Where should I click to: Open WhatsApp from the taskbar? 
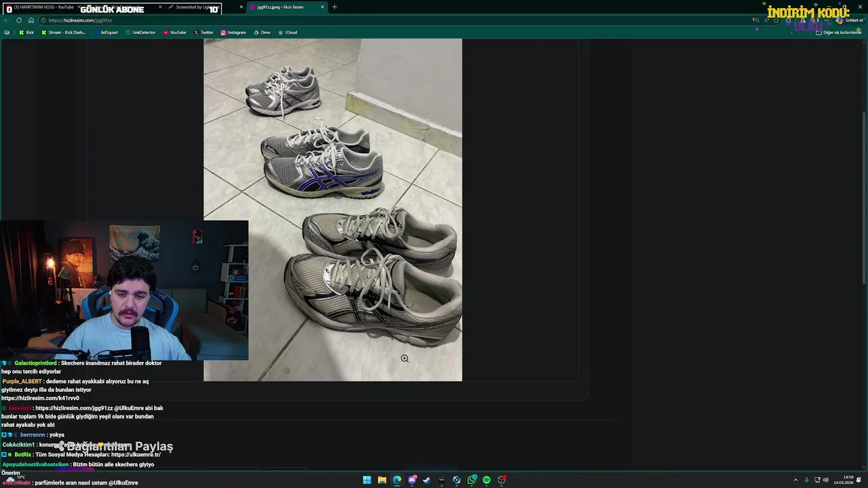point(471,480)
